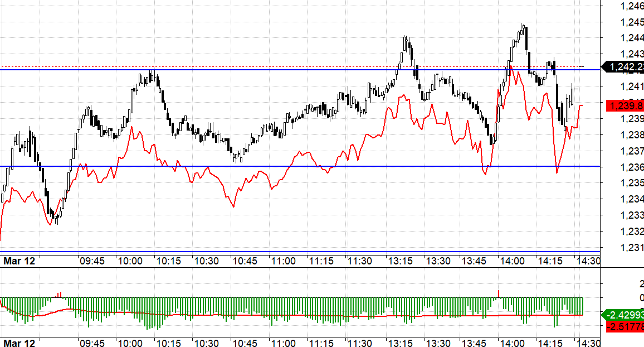644x347 pixels.
Task: Click the 1,233 label on the price axis
Action: (x=631, y=215)
